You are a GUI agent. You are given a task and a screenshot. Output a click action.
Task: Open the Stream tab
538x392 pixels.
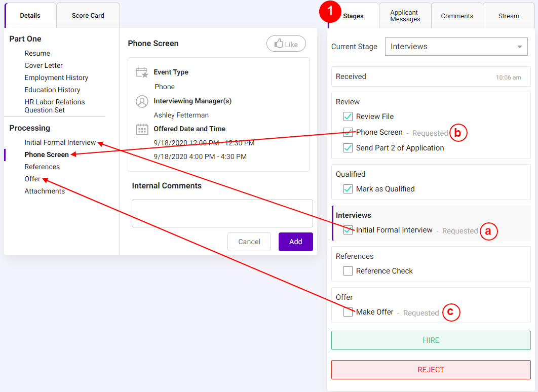(x=508, y=16)
